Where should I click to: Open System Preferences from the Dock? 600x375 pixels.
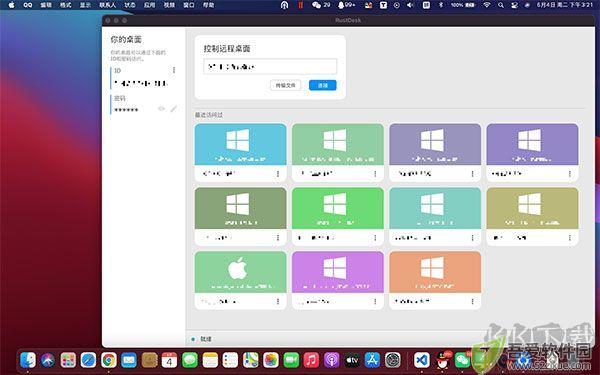tap(393, 360)
